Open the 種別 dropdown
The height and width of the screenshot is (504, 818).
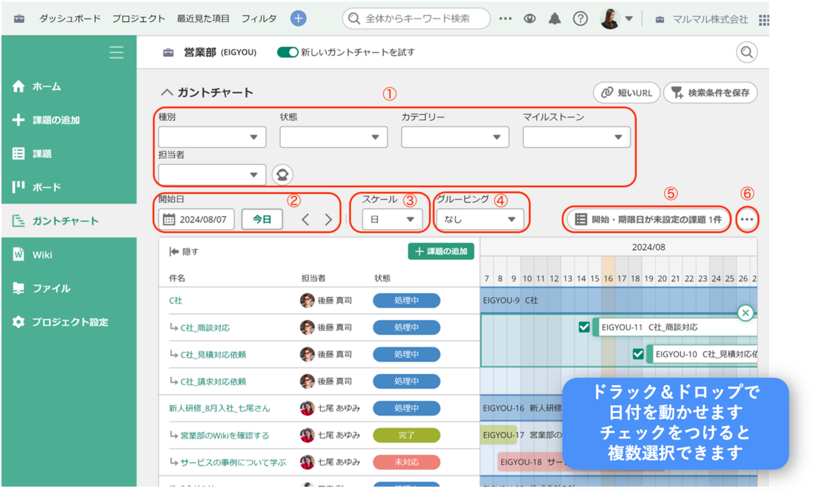coord(212,137)
